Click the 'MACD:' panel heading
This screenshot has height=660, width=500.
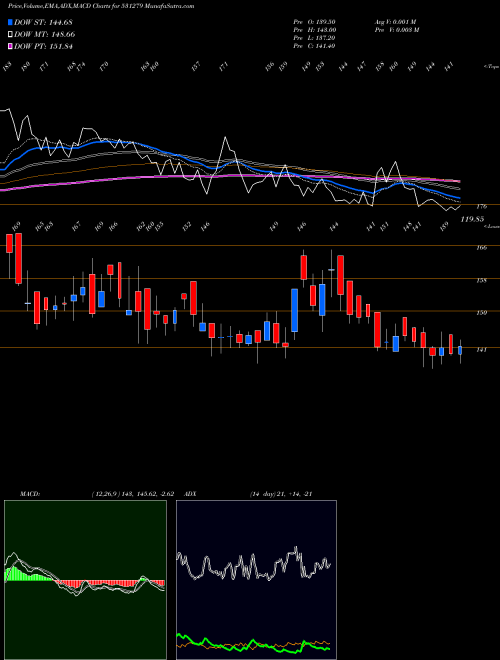coord(29,494)
